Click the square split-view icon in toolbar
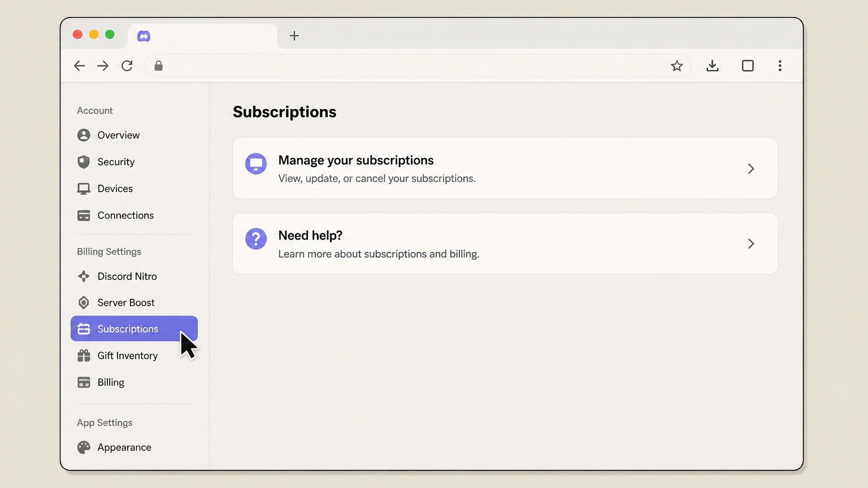This screenshot has width=868, height=488. click(748, 66)
